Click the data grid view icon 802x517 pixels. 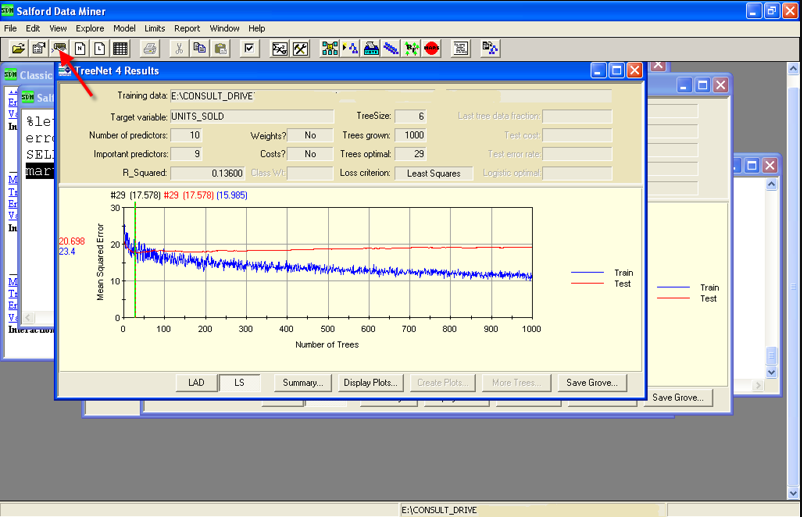click(120, 48)
